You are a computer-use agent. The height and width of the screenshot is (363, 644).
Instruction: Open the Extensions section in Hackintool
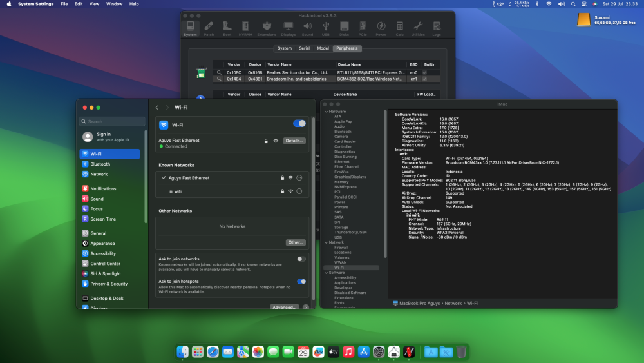click(x=267, y=29)
